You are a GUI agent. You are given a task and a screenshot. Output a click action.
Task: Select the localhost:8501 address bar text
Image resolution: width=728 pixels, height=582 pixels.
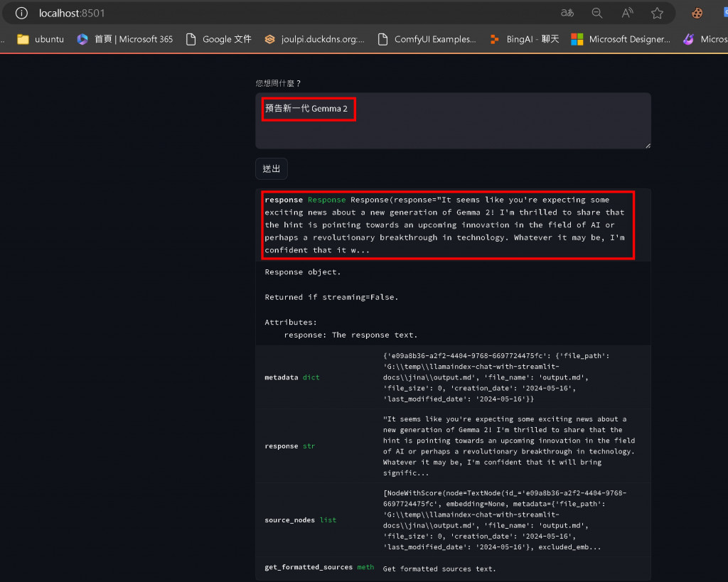72,13
